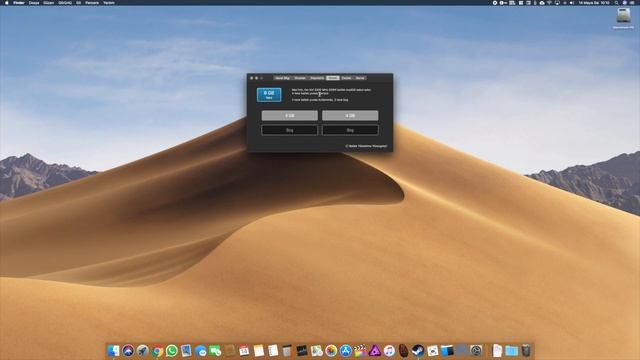Open Spotlight search in menu bar
This screenshot has width=640, height=360.
616,3
